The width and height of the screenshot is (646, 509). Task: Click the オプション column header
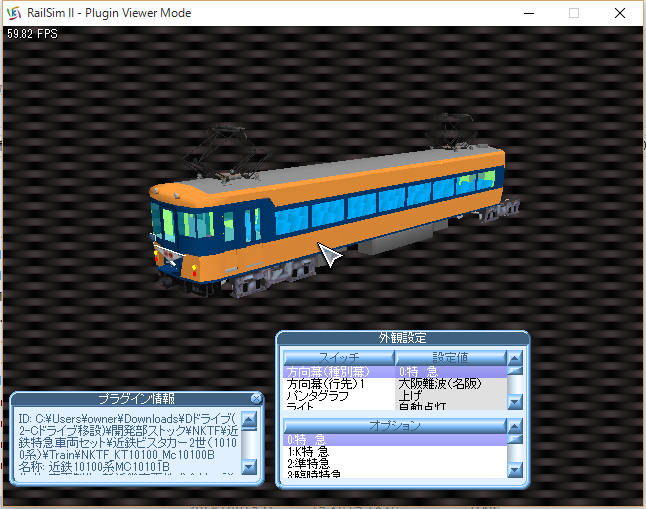(395, 426)
